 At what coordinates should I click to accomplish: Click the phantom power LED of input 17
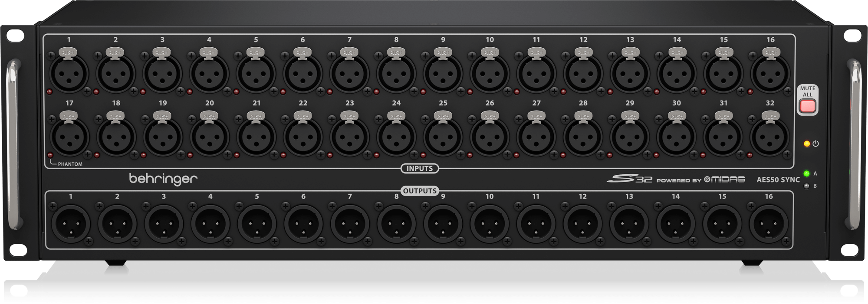[50, 155]
